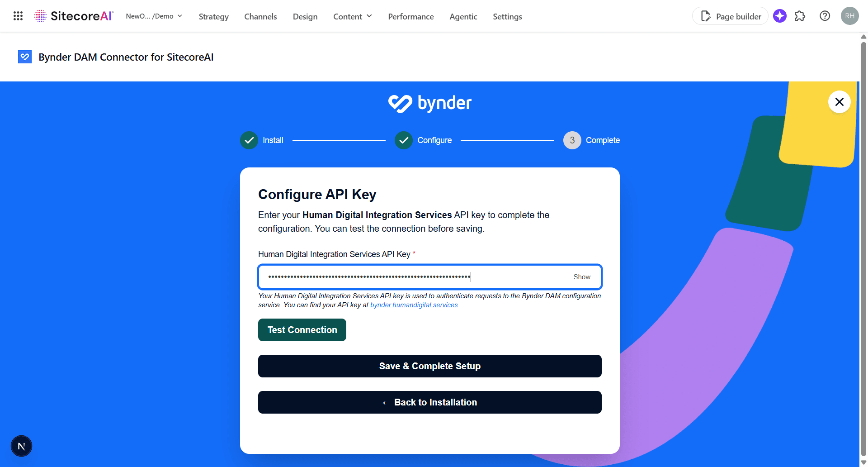
Task: Click the Test Connection button
Action: (x=302, y=329)
